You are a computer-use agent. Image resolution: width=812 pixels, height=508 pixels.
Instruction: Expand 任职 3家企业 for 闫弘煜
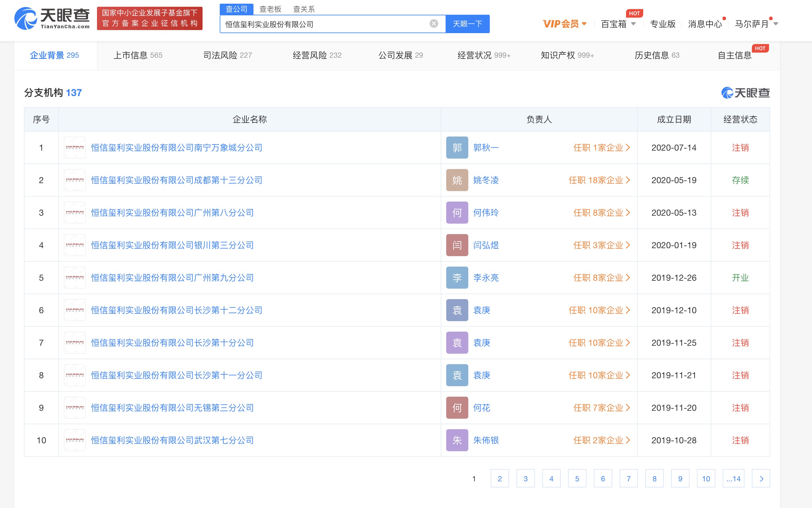pyautogui.click(x=601, y=245)
